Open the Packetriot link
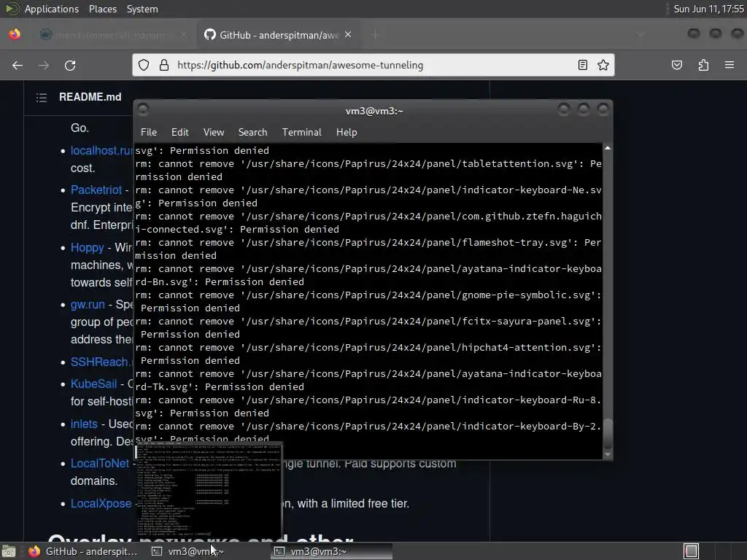 point(96,190)
